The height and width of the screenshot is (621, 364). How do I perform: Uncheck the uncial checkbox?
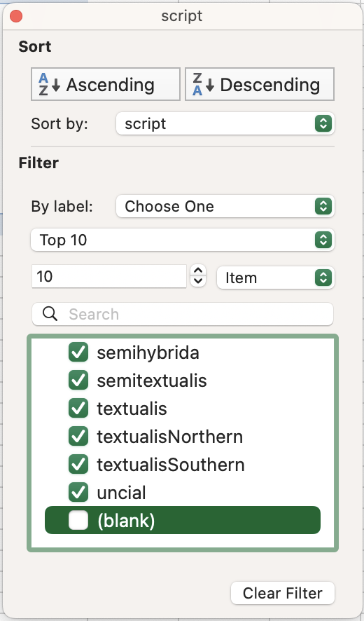[78, 493]
